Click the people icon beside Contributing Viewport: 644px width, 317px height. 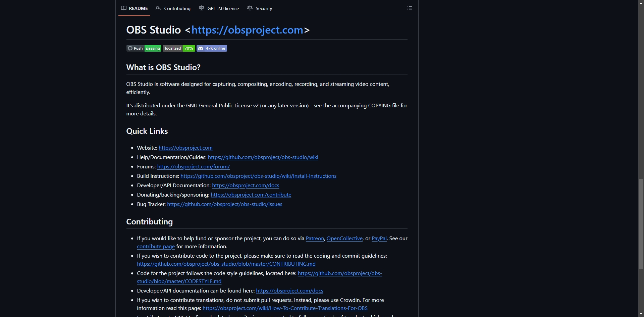(158, 8)
